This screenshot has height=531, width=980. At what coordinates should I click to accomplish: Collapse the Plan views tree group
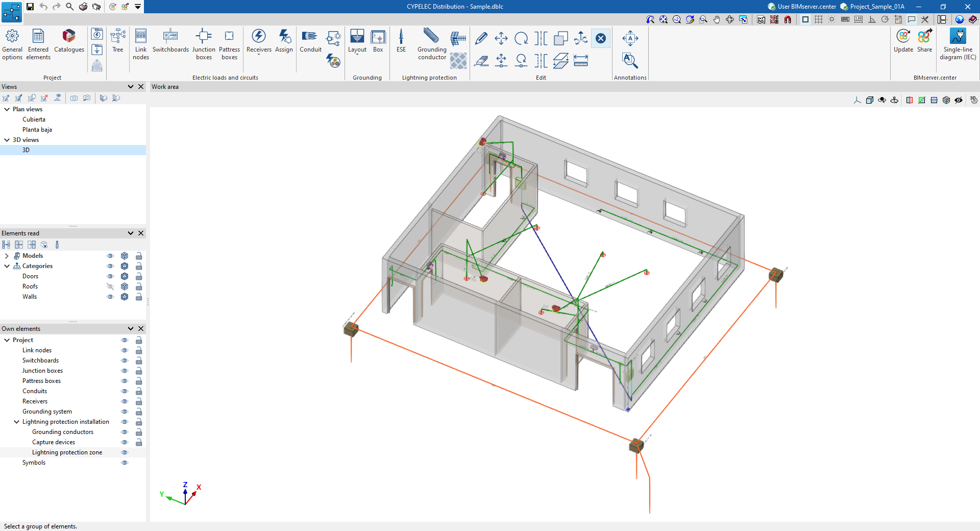(x=7, y=109)
